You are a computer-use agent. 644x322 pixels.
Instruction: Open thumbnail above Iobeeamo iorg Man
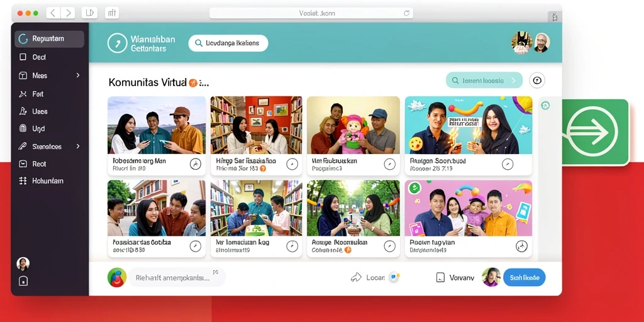(157, 125)
